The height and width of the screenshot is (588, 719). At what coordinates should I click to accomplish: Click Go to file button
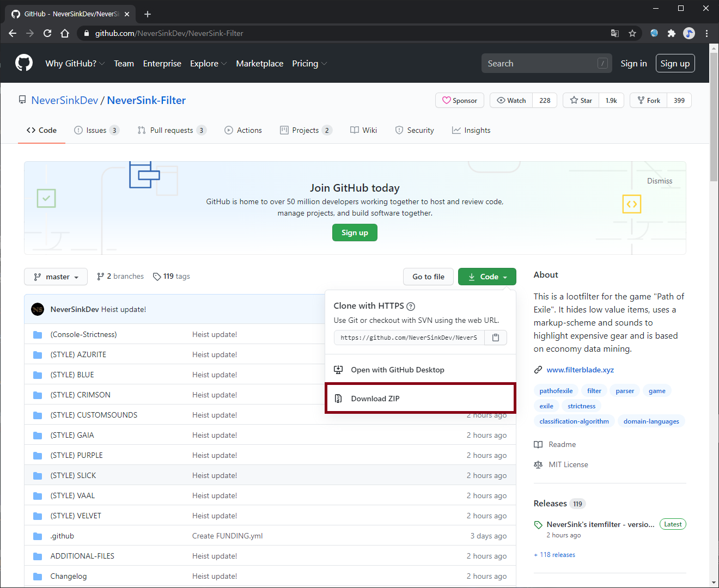[x=428, y=277]
